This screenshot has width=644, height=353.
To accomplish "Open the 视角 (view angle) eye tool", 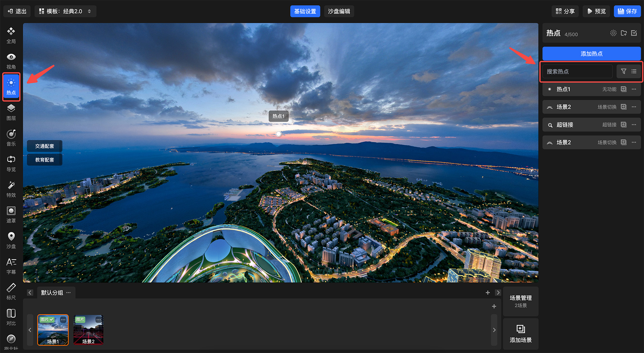I will click(x=11, y=61).
